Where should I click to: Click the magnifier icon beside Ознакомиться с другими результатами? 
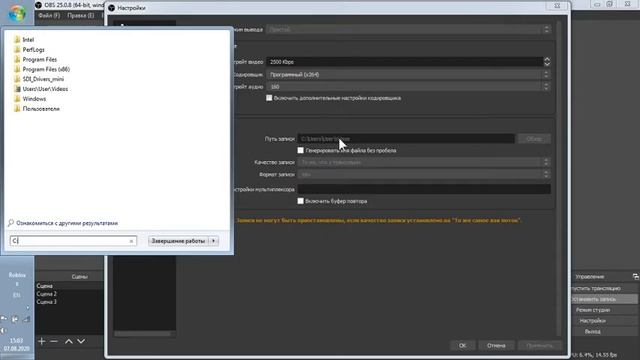tap(11, 223)
